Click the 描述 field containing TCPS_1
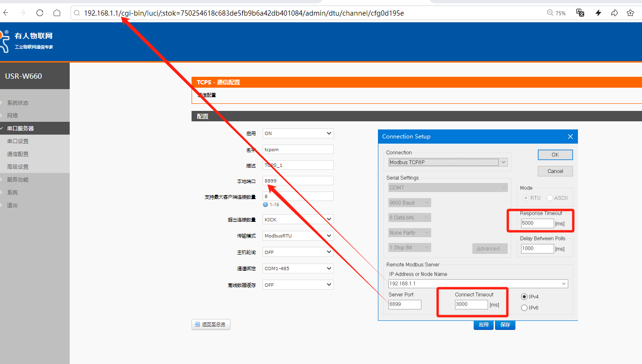The width and height of the screenshot is (642, 364). (x=298, y=165)
